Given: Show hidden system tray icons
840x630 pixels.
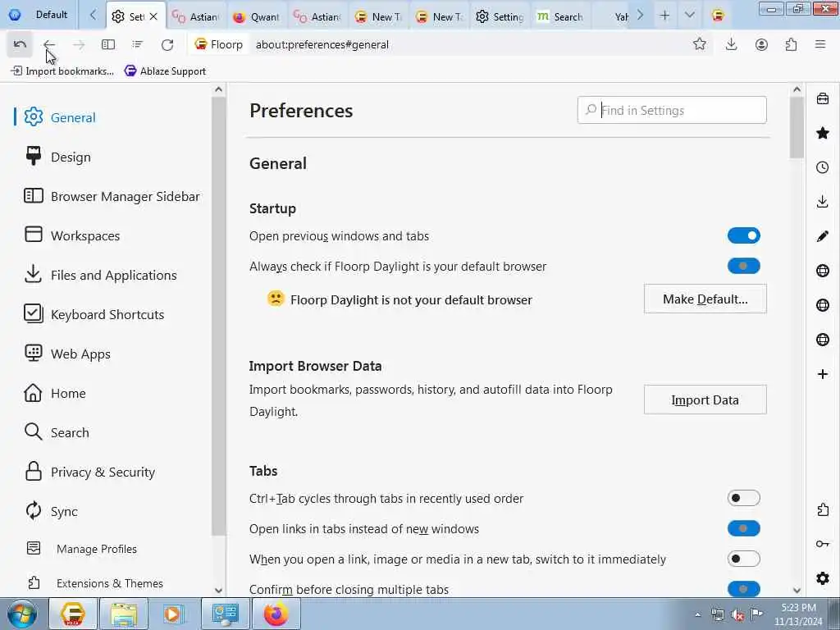Looking at the screenshot, I should coord(697,615).
